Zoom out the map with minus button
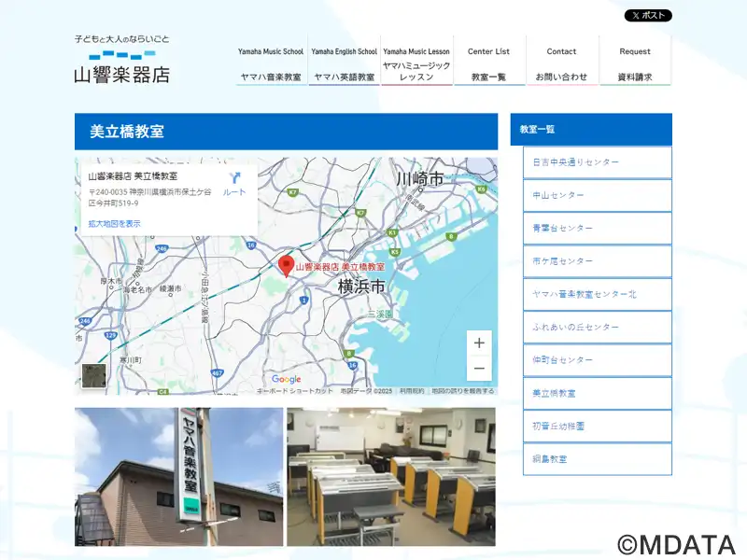This screenshot has height=560, width=747. [479, 368]
